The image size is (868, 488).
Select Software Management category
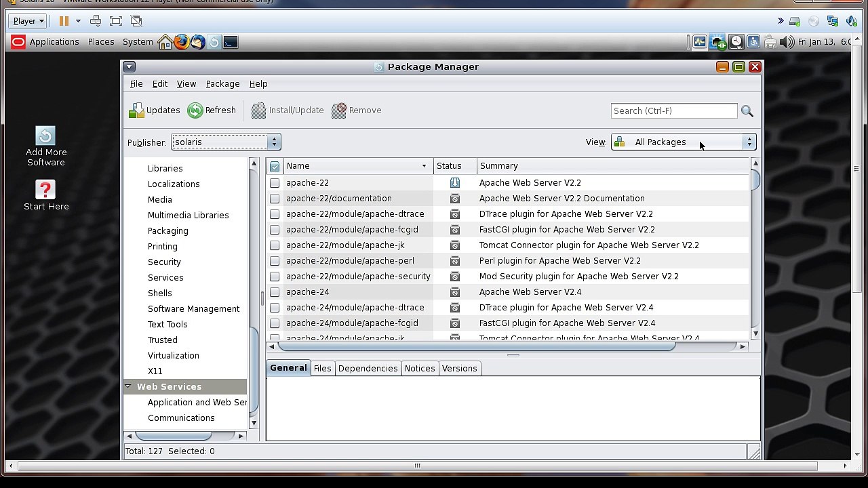tap(193, 309)
